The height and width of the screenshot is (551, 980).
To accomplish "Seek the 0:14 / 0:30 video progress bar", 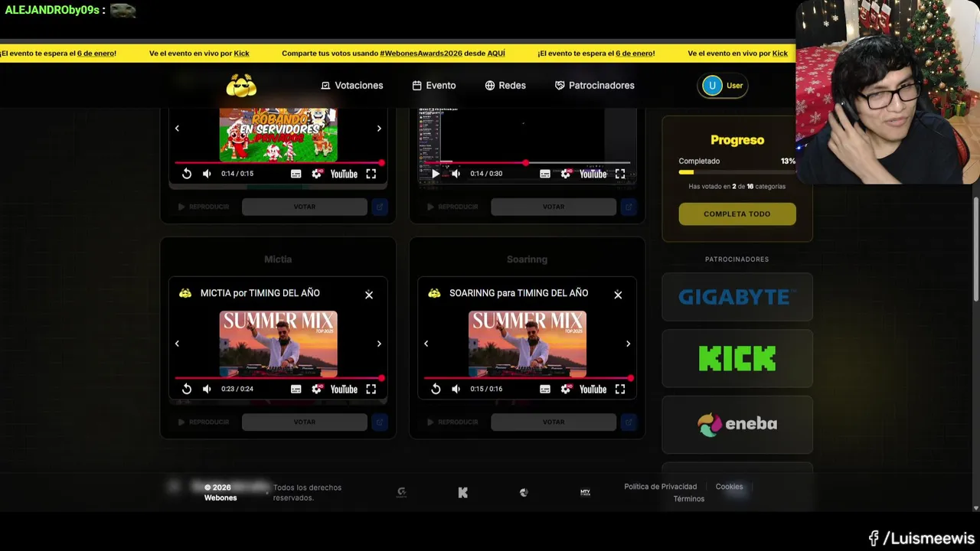I will [527, 163].
